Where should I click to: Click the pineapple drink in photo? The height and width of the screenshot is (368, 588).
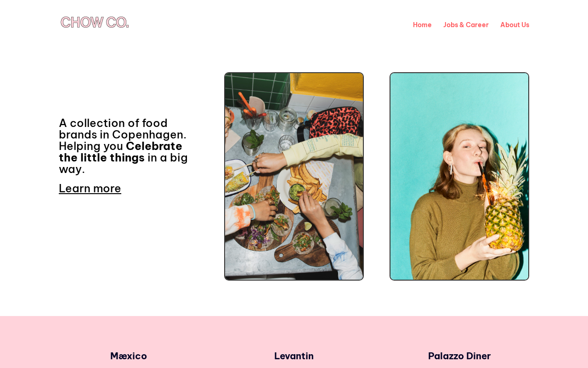(505, 202)
